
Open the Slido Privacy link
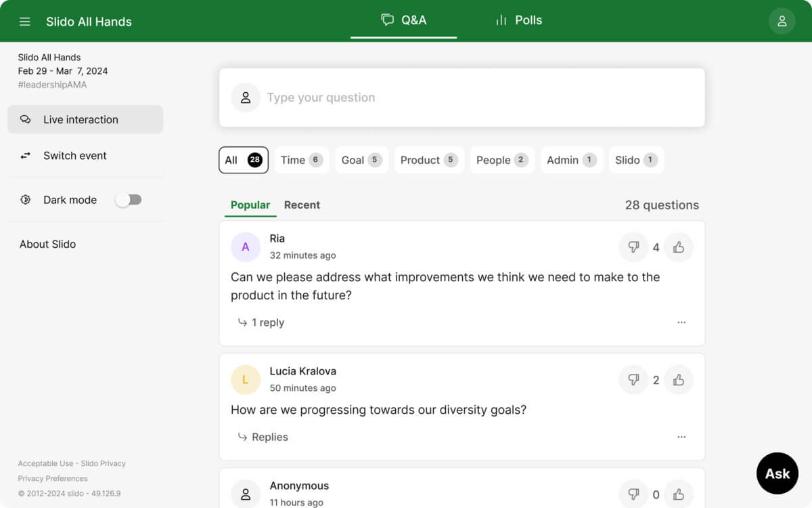(103, 463)
